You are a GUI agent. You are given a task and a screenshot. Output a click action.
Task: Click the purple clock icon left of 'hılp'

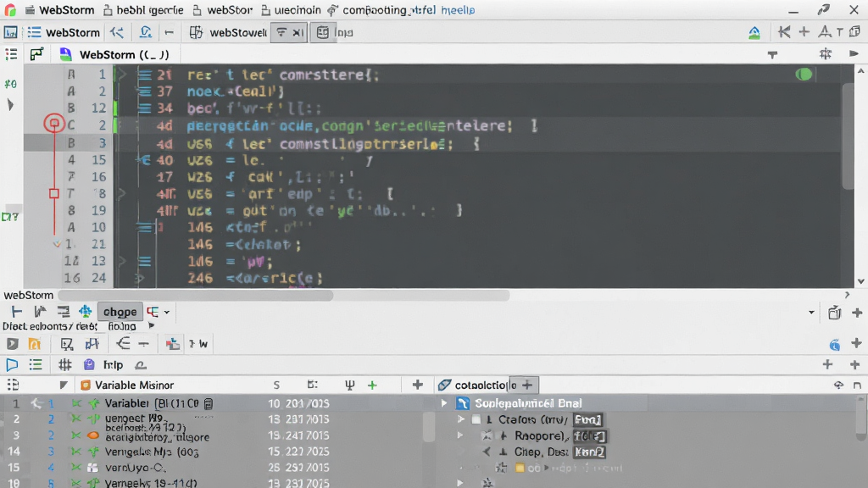89,364
